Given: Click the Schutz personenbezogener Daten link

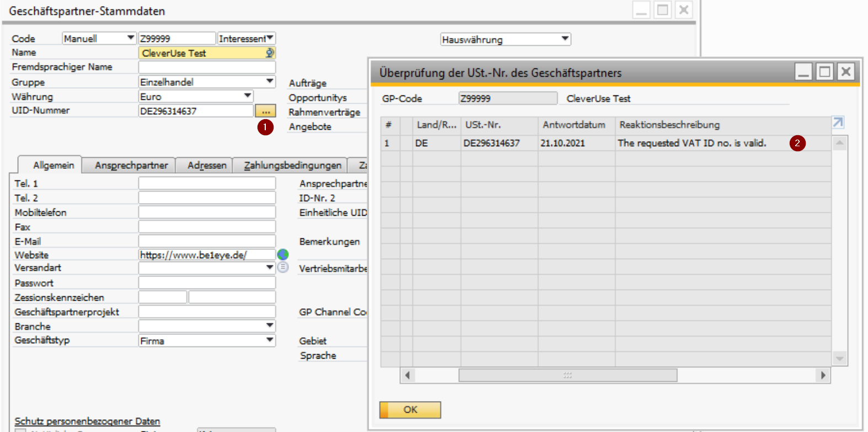Looking at the screenshot, I should point(87,421).
